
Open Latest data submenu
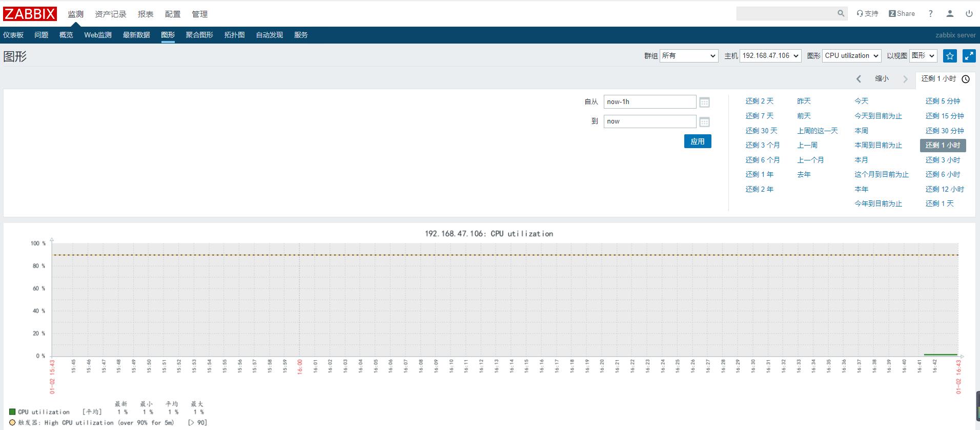[x=136, y=35]
